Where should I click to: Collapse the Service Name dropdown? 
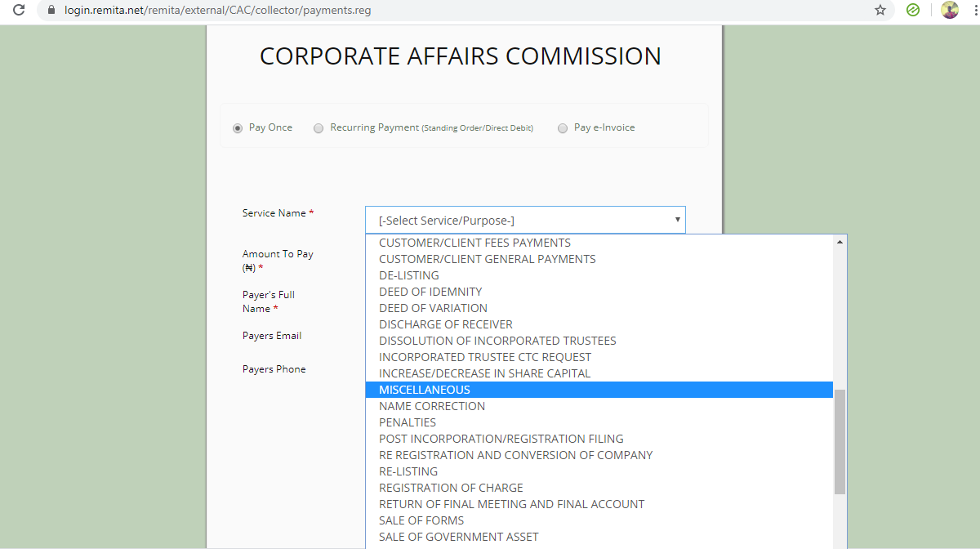pos(525,221)
